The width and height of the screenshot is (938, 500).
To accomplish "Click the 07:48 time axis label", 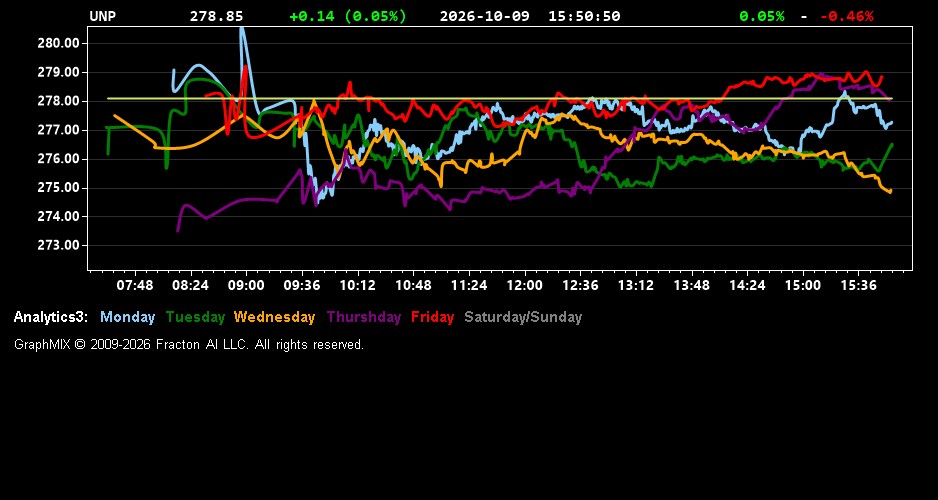I will [x=135, y=285].
